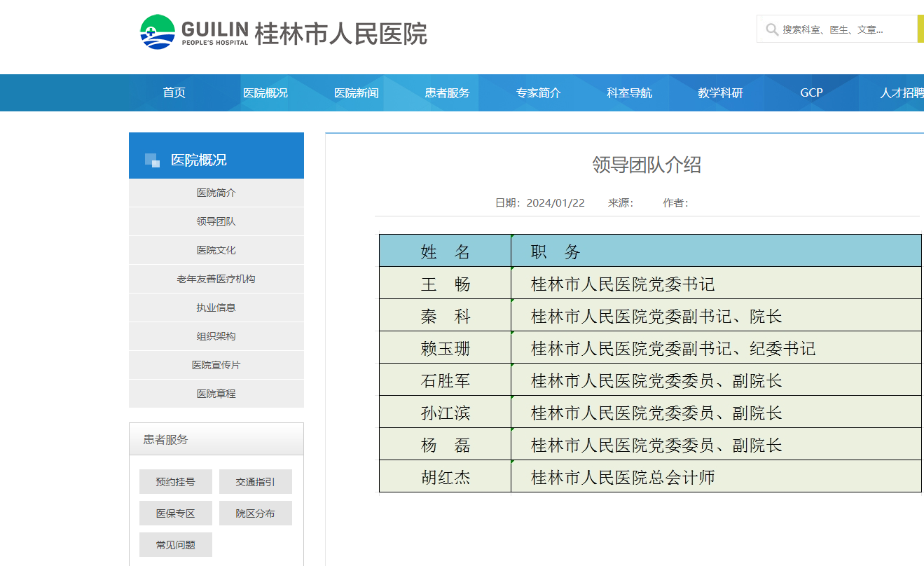Select 领导团队 in the sidebar
The width and height of the screenshot is (924, 566).
pyautogui.click(x=216, y=221)
